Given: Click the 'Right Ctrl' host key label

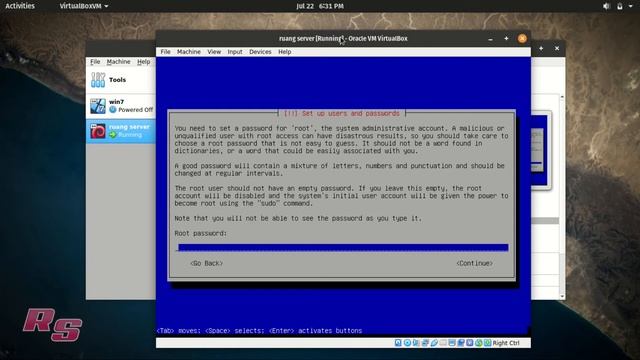Looking at the screenshot, I should [x=506, y=343].
